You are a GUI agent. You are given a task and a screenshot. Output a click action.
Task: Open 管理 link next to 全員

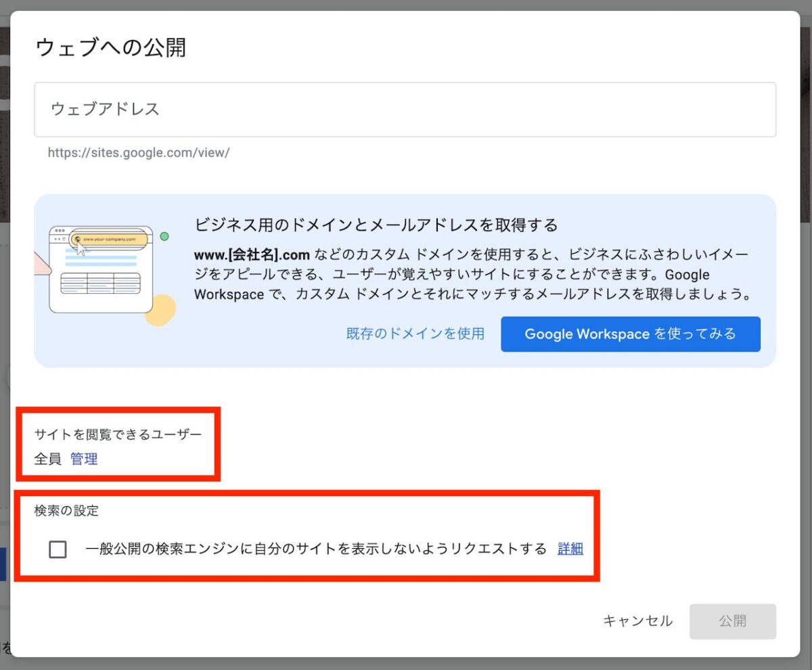[x=84, y=459]
